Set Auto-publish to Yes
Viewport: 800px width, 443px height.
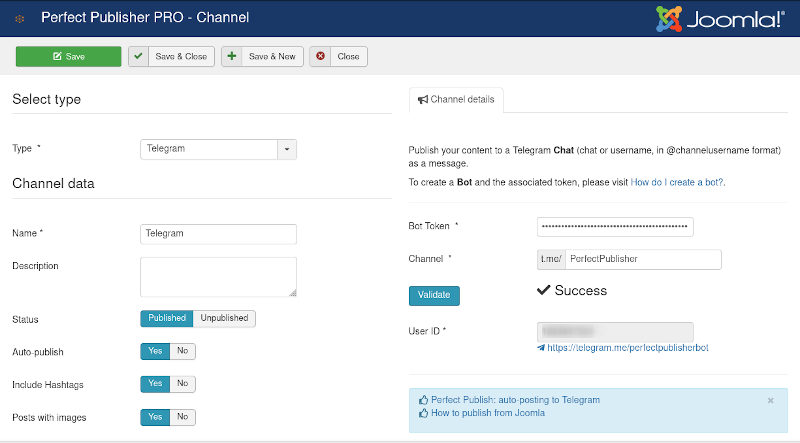coord(155,351)
